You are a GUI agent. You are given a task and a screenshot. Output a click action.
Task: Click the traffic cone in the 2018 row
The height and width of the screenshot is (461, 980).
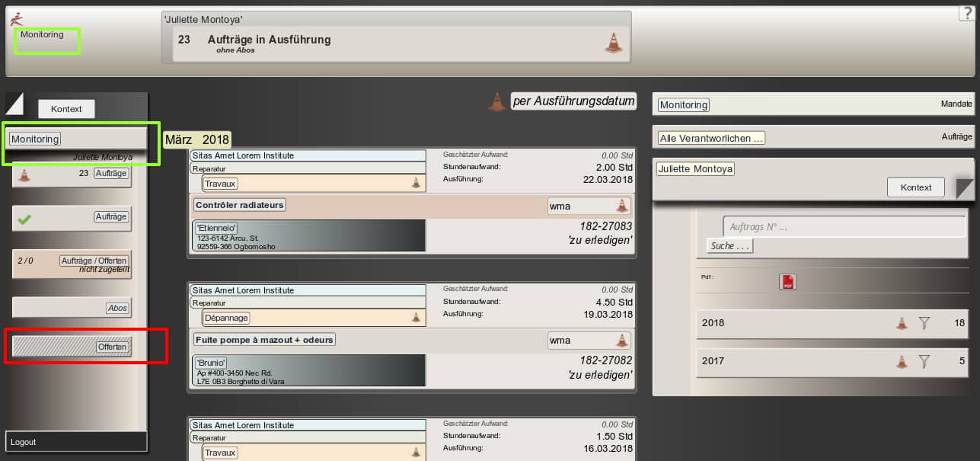[x=902, y=323]
